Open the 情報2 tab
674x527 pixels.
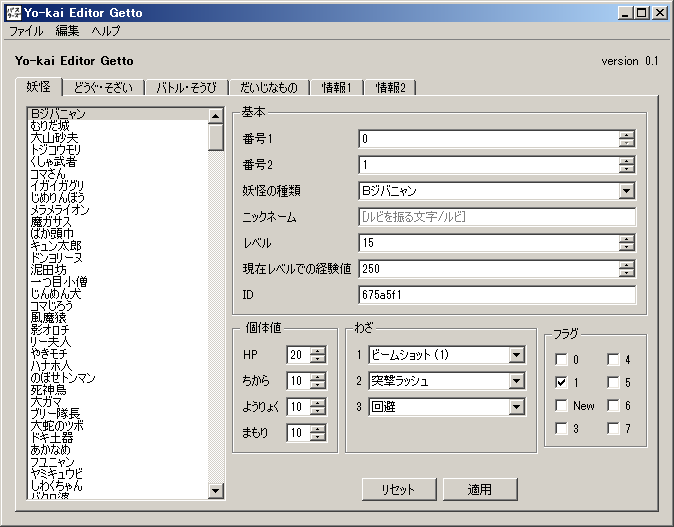pos(390,88)
